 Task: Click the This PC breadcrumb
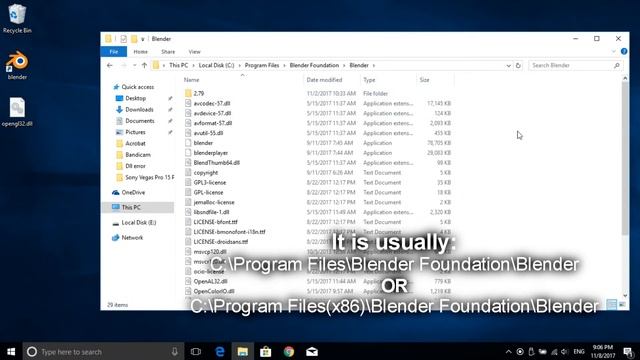pos(178,65)
